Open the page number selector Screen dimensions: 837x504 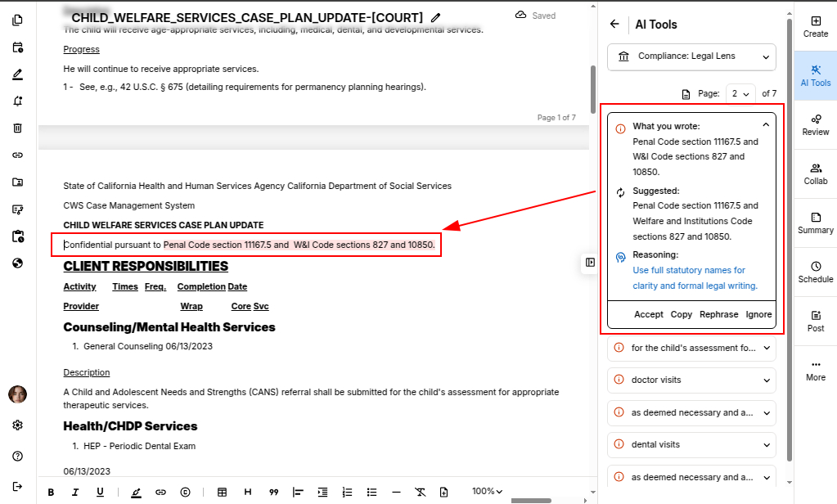740,94
